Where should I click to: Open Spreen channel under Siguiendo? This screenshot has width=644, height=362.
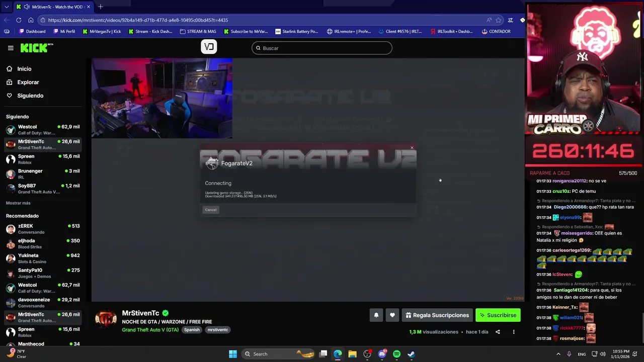[42, 159]
